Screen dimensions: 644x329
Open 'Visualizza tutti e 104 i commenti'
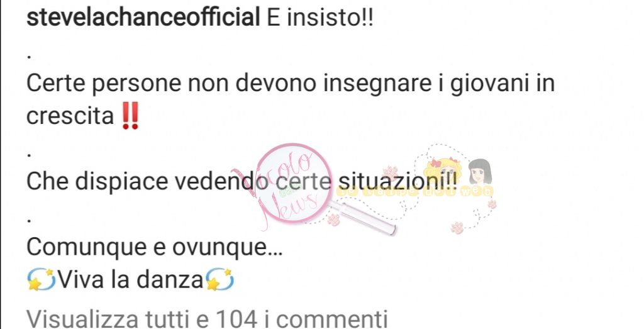[207, 319]
